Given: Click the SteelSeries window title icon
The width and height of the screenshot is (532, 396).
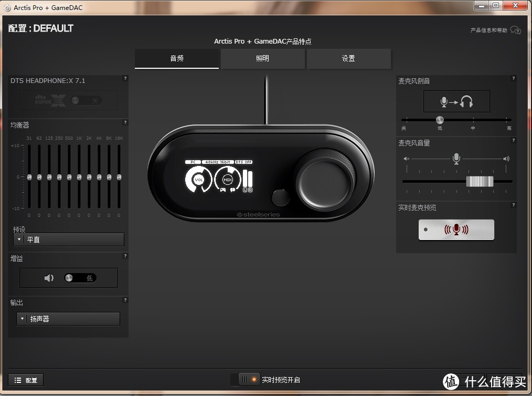Looking at the screenshot, I should (x=7, y=7).
